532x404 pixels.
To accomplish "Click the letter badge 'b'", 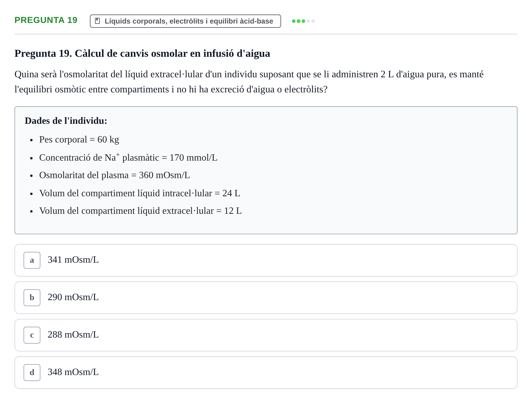I will click(32, 298).
